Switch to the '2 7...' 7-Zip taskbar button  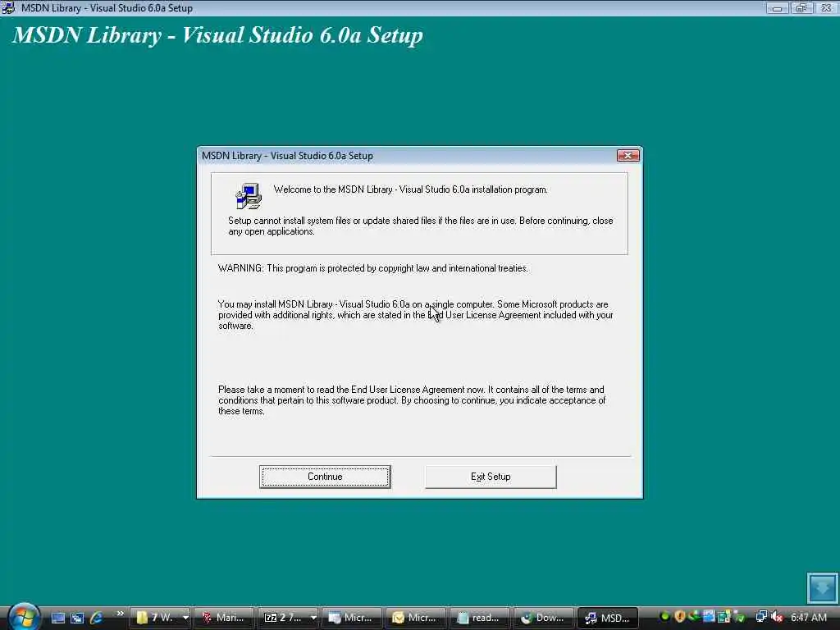pyautogui.click(x=283, y=618)
